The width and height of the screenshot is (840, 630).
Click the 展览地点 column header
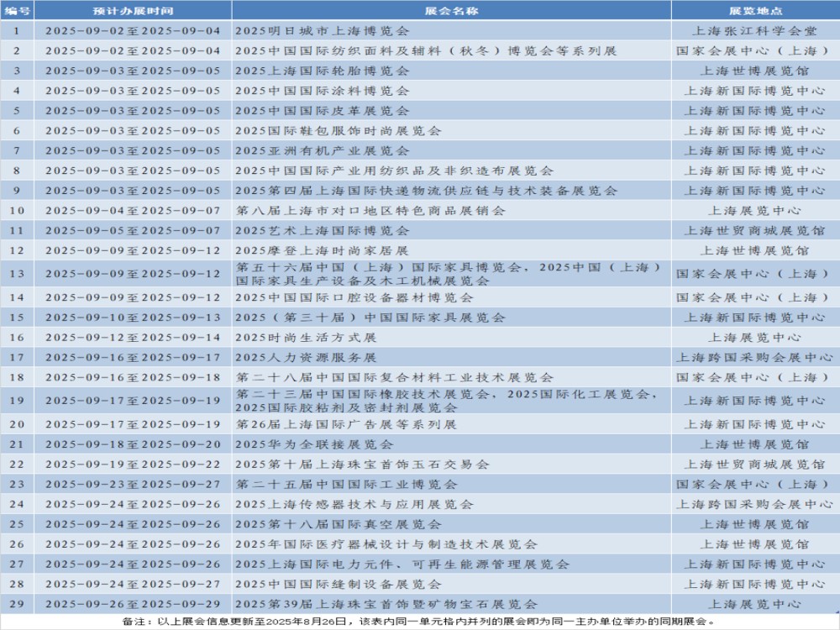(754, 10)
